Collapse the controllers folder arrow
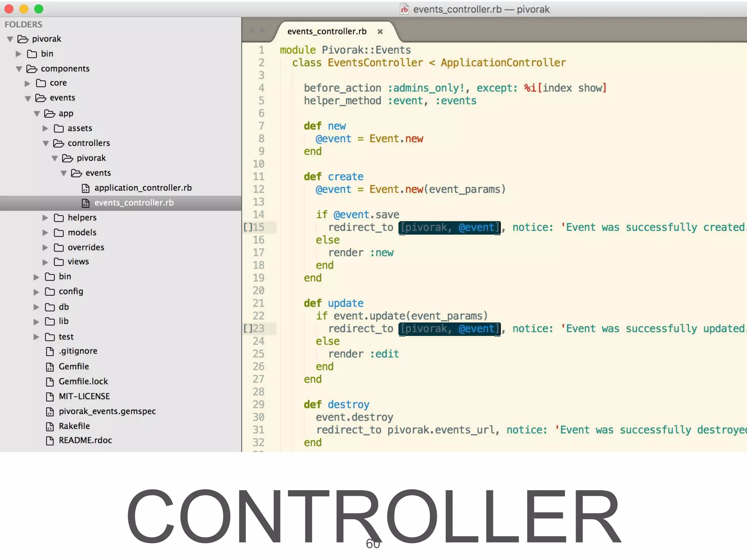 pos(46,144)
